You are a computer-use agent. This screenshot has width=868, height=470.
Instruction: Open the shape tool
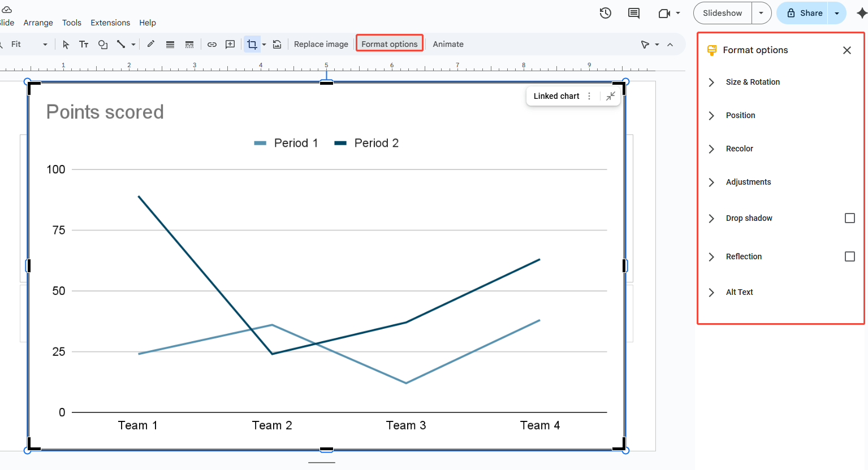(103, 44)
